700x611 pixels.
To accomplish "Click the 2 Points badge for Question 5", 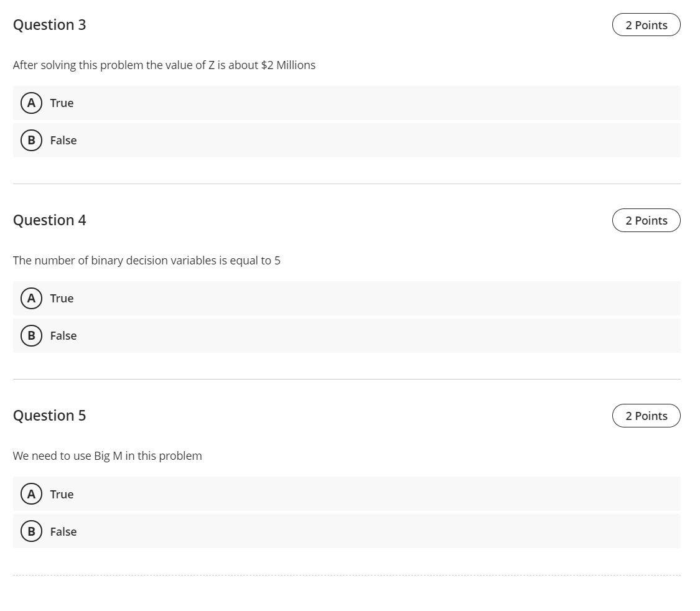I will [646, 416].
